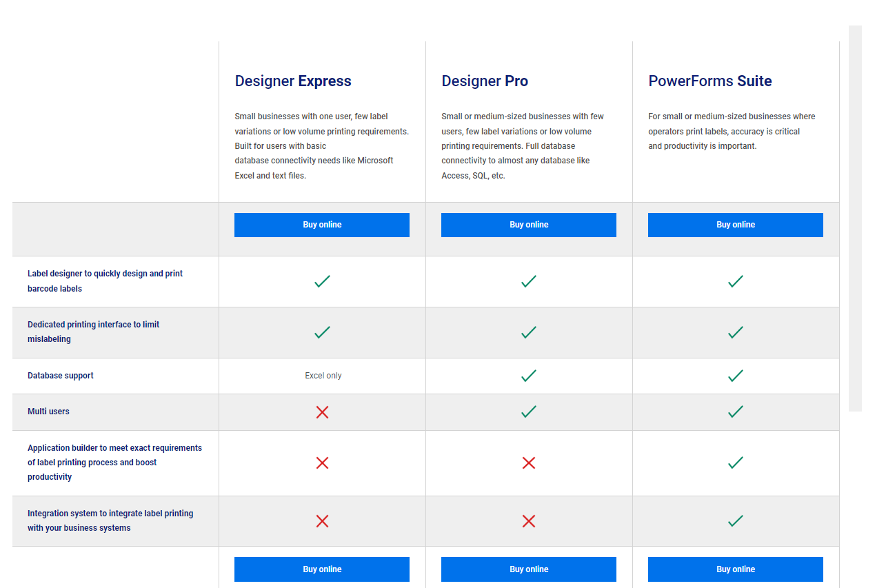Click PowerForms Suite checkmark in Multi users row
The width and height of the screenshot is (886, 588).
[736, 412]
